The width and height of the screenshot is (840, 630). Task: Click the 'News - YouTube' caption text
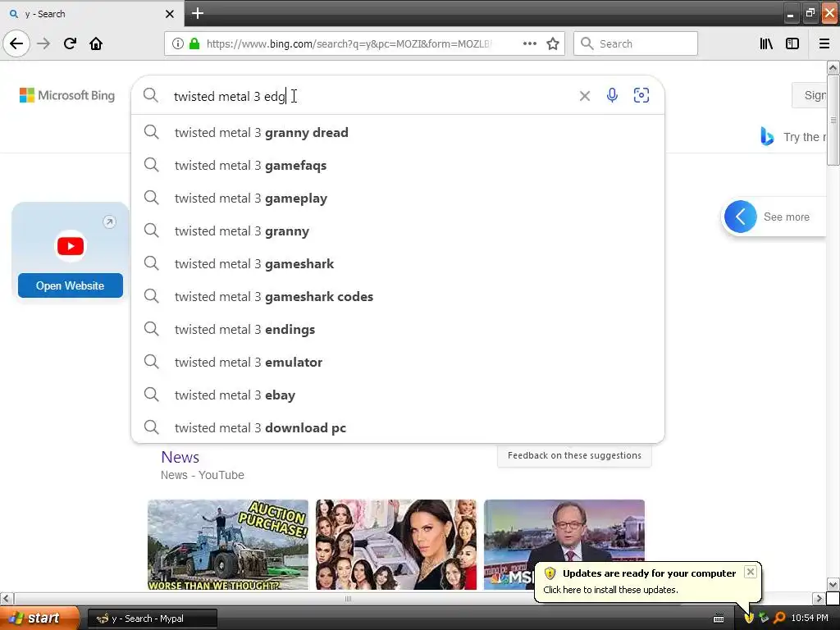[203, 475]
